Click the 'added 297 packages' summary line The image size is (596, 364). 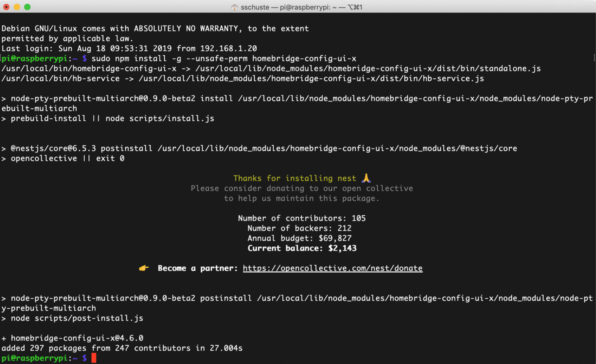click(x=122, y=348)
